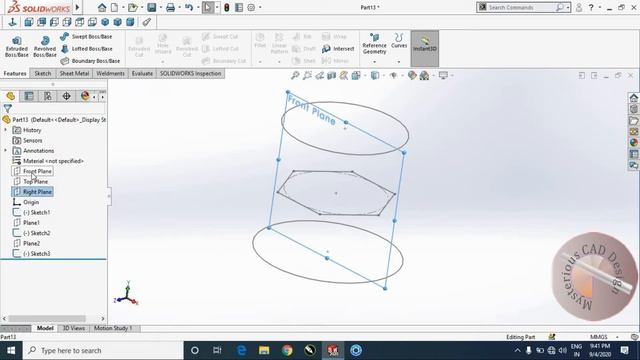Open the 3D Views tab
The image size is (640, 360).
point(73,328)
